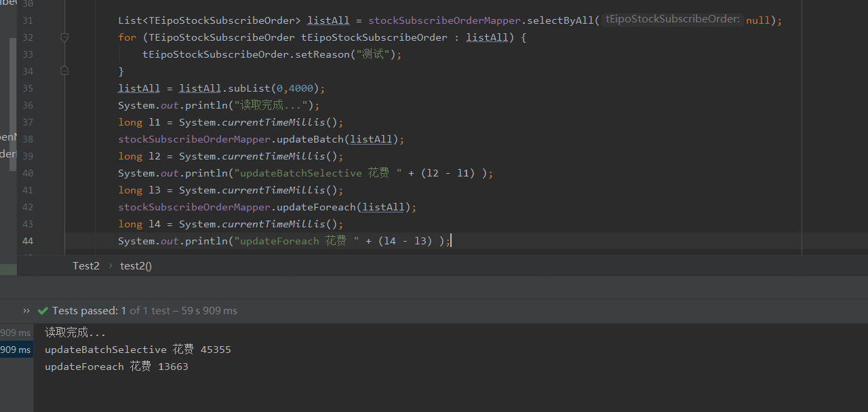
Task: Select the highlighted 909 ms test row
Action: 16,350
